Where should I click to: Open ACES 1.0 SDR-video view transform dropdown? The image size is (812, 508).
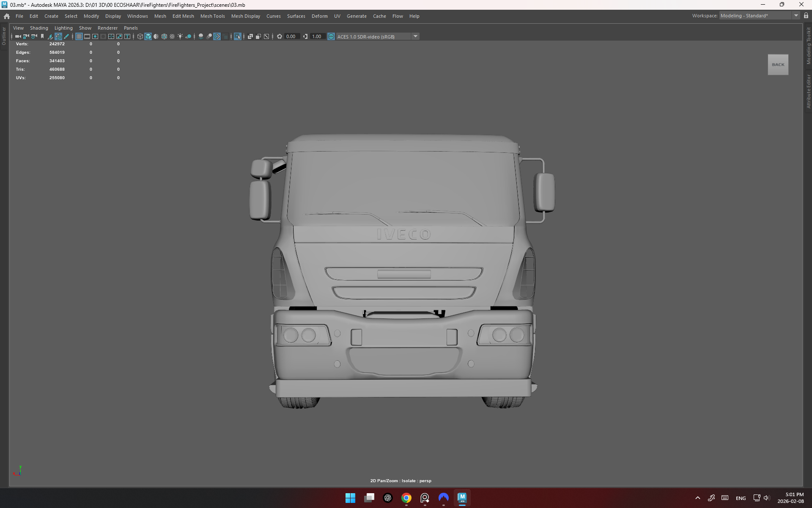[415, 36]
